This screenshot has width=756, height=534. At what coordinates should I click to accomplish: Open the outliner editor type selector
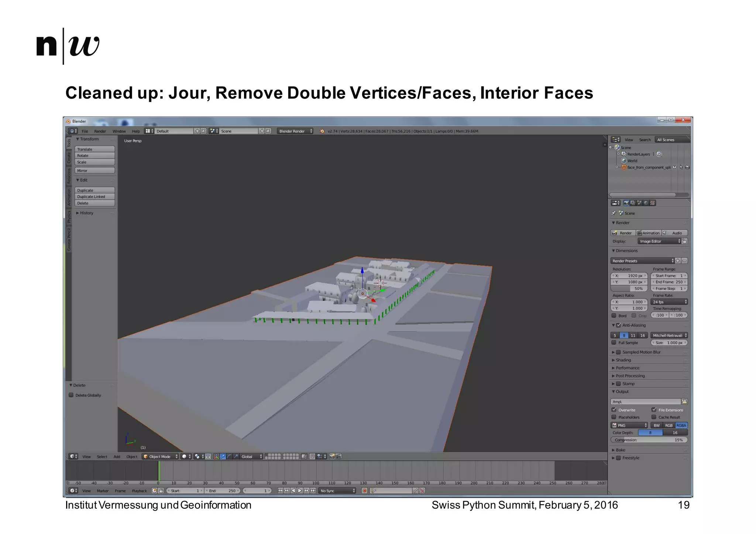(616, 140)
